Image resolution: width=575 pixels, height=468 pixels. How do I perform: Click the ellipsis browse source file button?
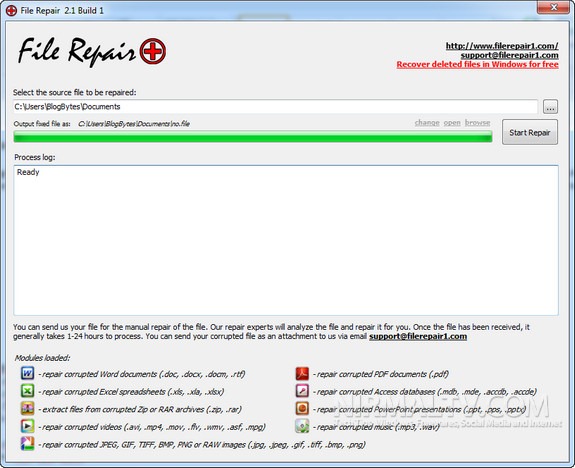[550, 107]
